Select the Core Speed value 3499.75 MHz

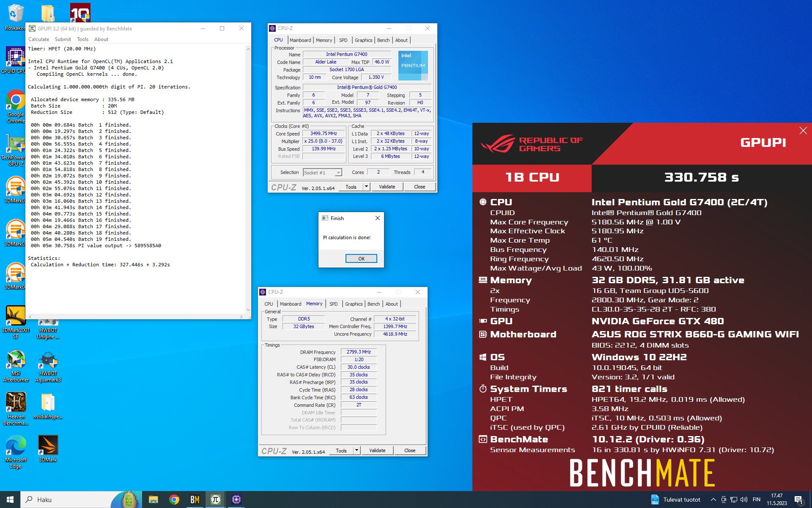pyautogui.click(x=324, y=133)
